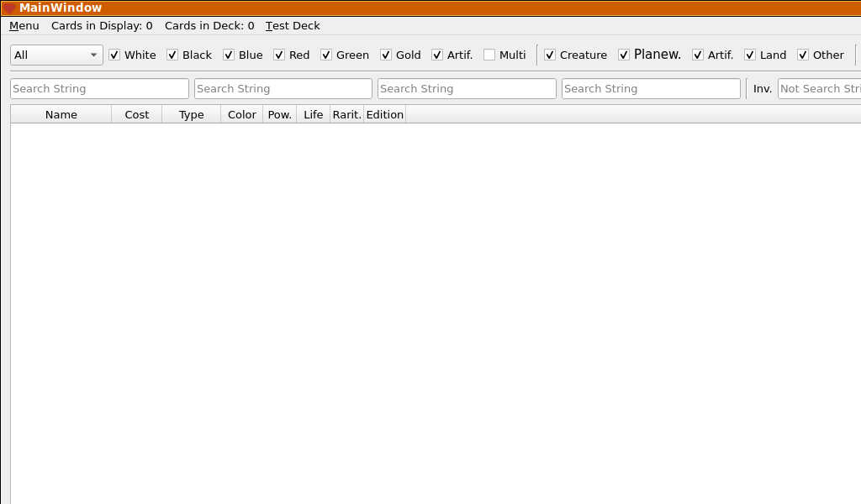This screenshot has height=504, width=861.
Task: Uncheck the Creature type checkbox
Action: point(550,55)
